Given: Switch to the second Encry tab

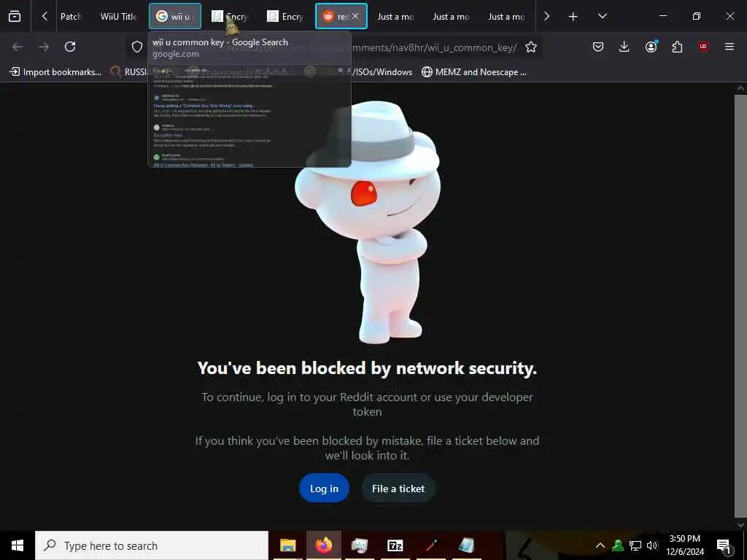Looking at the screenshot, I should click(285, 16).
